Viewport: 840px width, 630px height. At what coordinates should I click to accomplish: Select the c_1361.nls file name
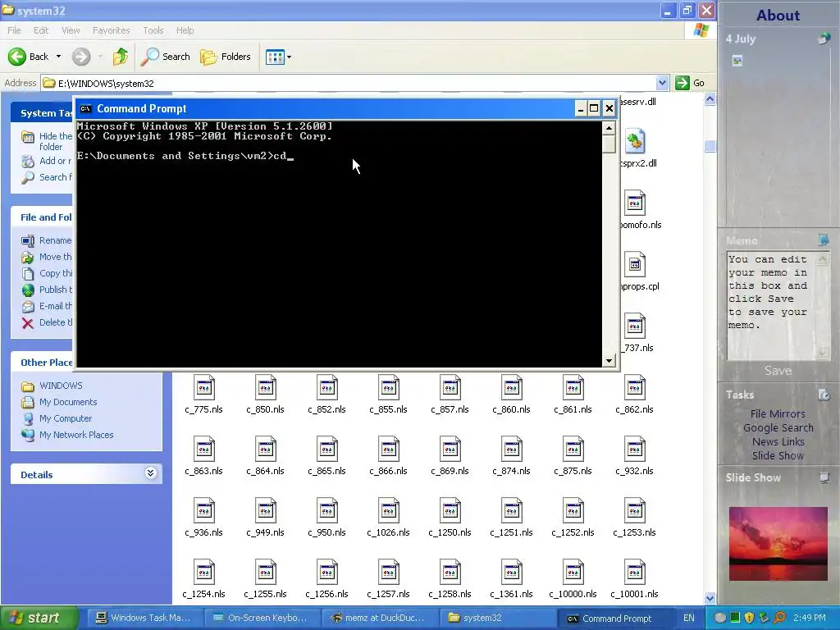click(512, 594)
